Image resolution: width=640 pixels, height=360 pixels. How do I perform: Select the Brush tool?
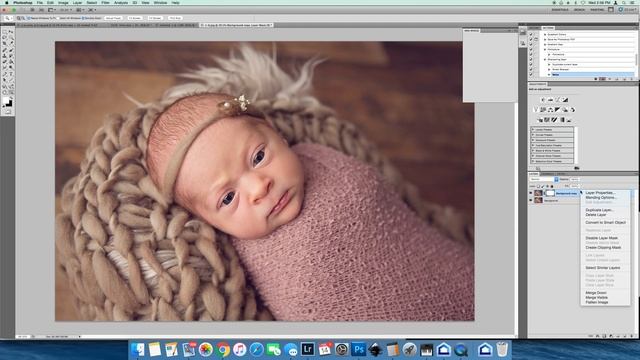11,50
